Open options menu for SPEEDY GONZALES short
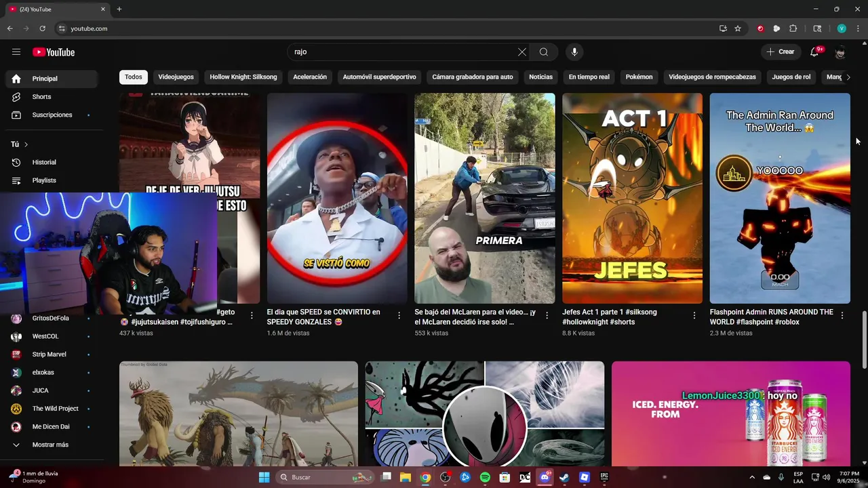The image size is (868, 488). tap(399, 315)
